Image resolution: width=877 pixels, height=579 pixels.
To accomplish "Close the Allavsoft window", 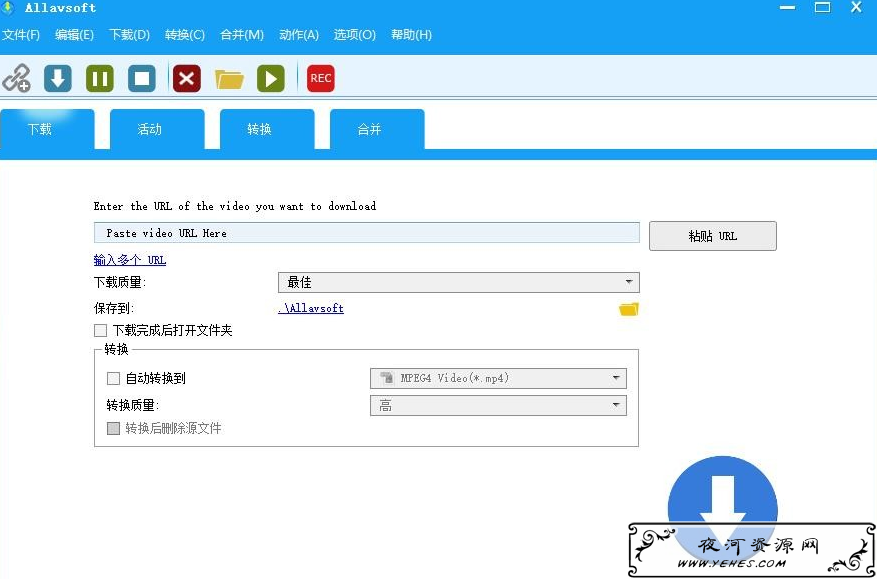I will pyautogui.click(x=856, y=8).
